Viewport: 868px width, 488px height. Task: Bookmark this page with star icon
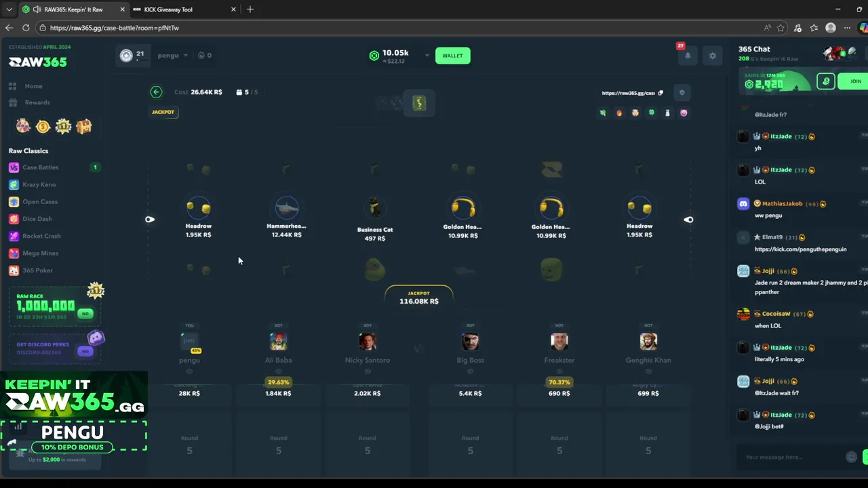click(x=781, y=28)
